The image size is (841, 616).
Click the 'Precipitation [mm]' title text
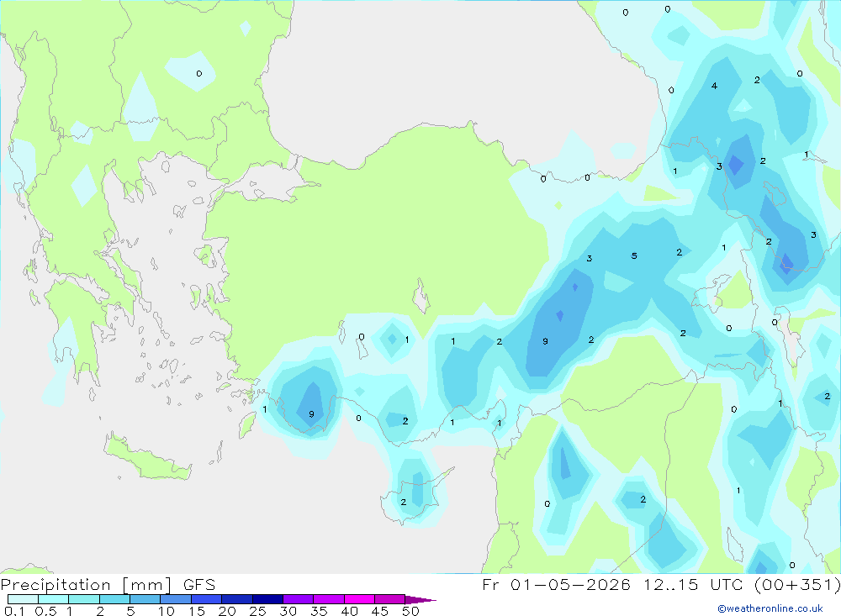point(87,585)
